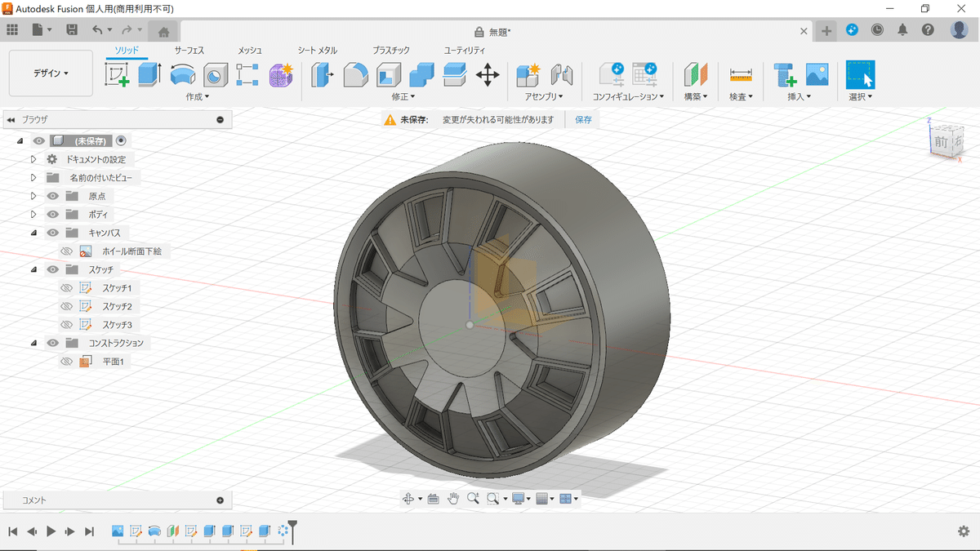Jump to the timeline beginning
The width and height of the screenshot is (980, 551).
(12, 531)
